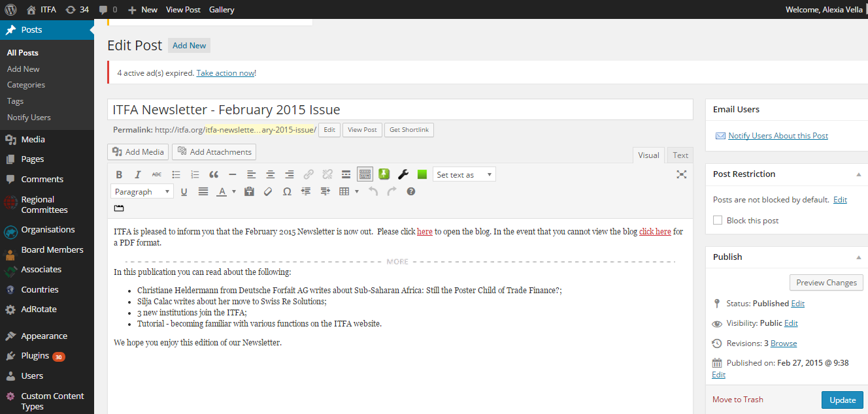This screenshot has width=868, height=414.
Task: Open comments bubble in admin bar
Action: point(108,10)
